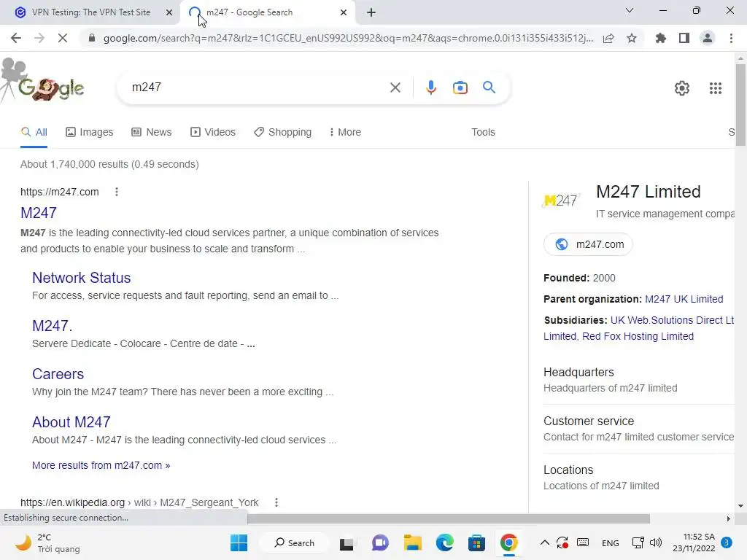Open Customer service section
Image resolution: width=747 pixels, height=560 pixels.
pyautogui.click(x=639, y=429)
